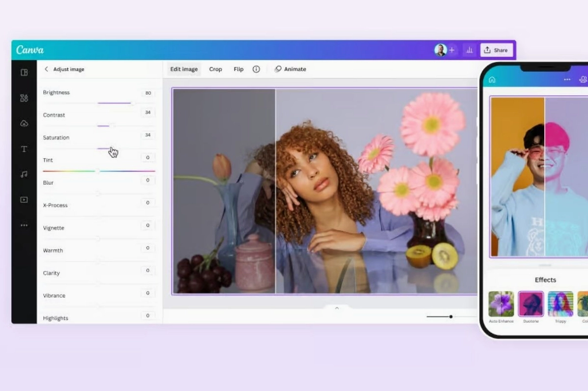The height and width of the screenshot is (391, 588).
Task: Open the More options sidebar icon
Action: 24,225
